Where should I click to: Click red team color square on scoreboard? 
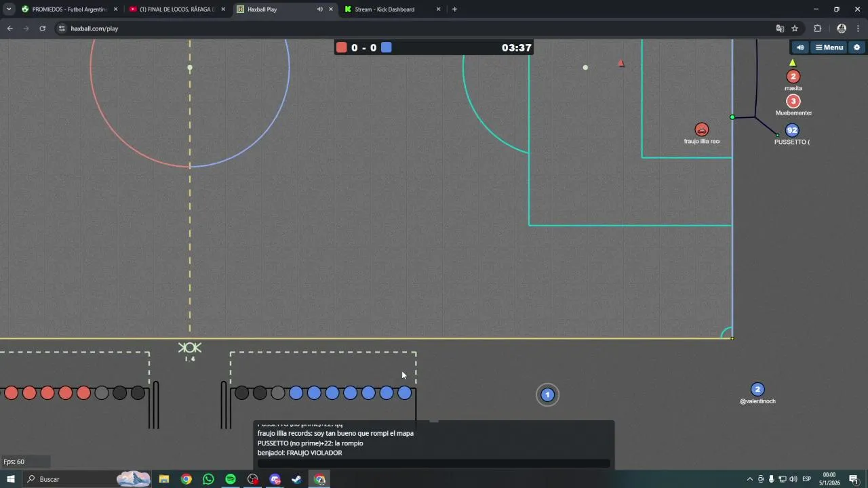pyautogui.click(x=342, y=47)
